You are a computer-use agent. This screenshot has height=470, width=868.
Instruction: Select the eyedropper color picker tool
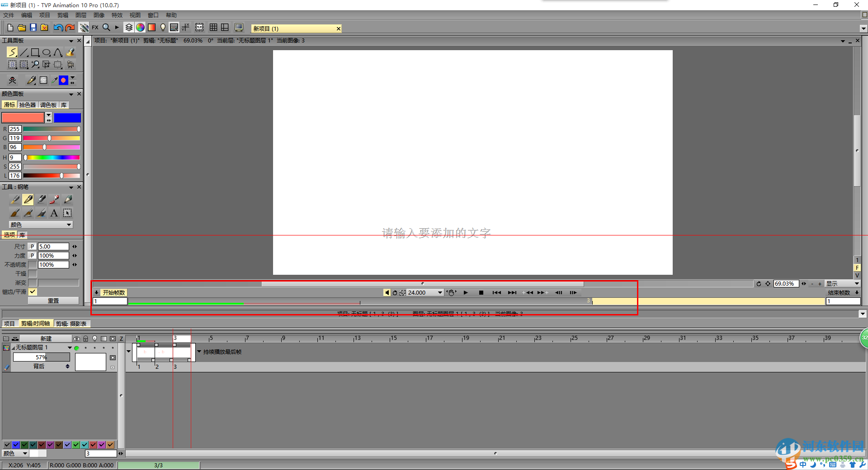[54, 80]
